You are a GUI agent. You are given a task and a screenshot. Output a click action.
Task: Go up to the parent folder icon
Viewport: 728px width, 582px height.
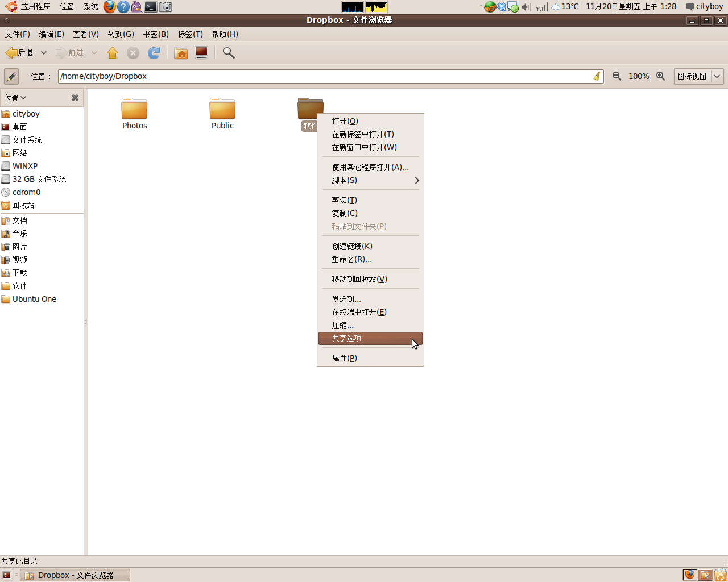click(x=113, y=53)
